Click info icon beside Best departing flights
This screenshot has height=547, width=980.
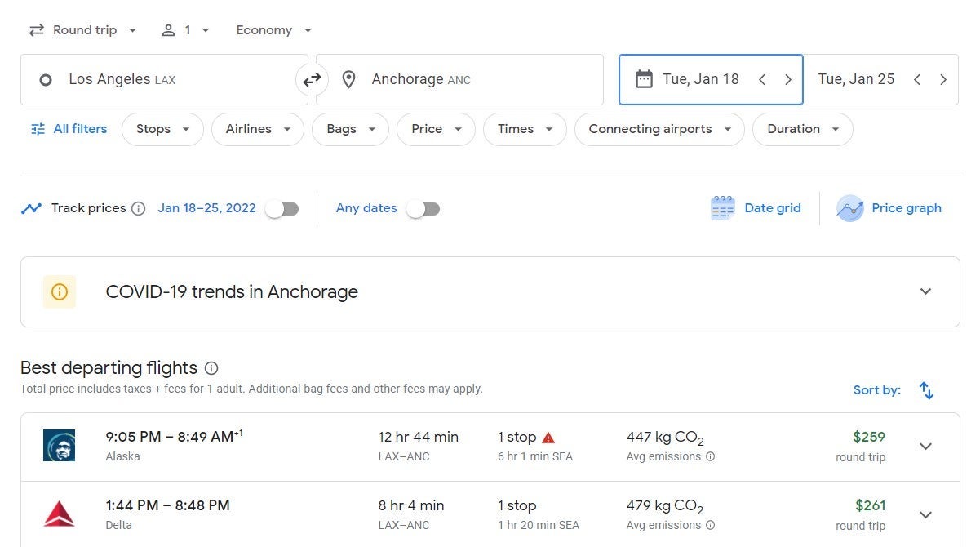pos(211,368)
